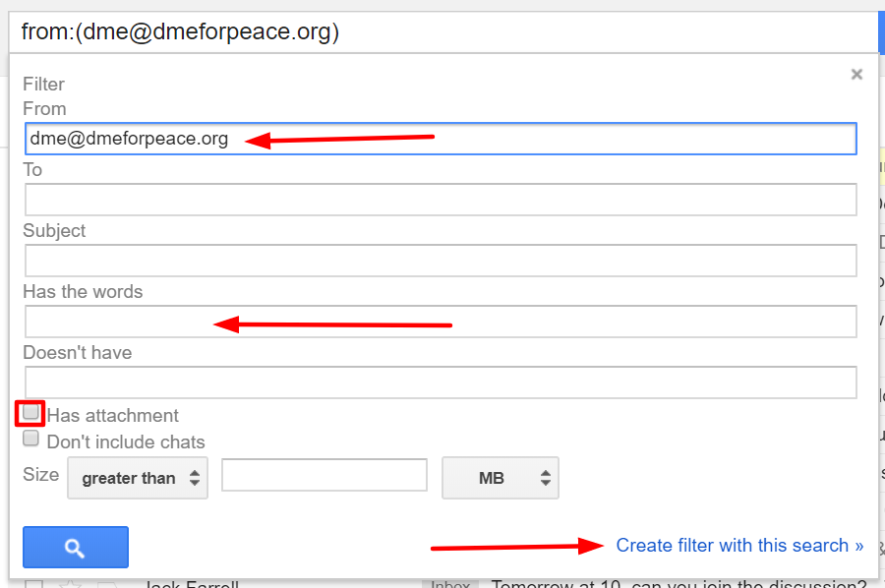Click the blue search magnifier button
Image resolution: width=885 pixels, height=588 pixels.
pyautogui.click(x=76, y=547)
